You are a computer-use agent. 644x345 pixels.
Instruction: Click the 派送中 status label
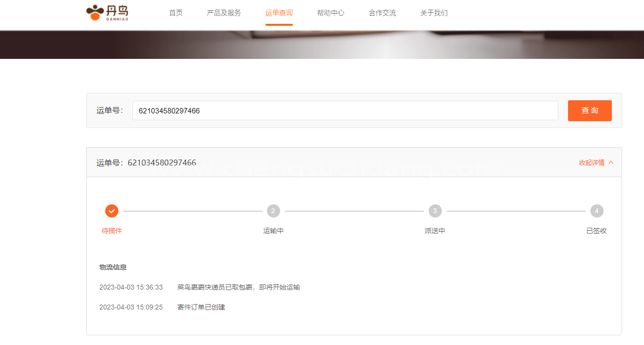pos(435,231)
